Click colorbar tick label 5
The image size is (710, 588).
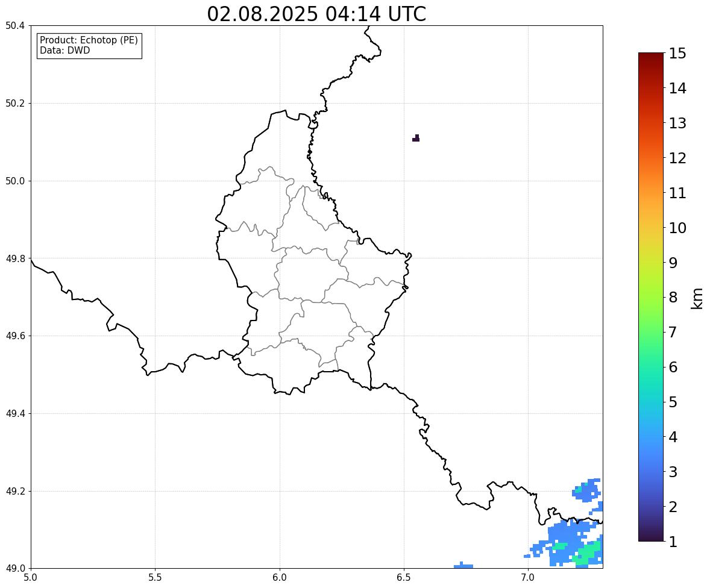pos(673,402)
